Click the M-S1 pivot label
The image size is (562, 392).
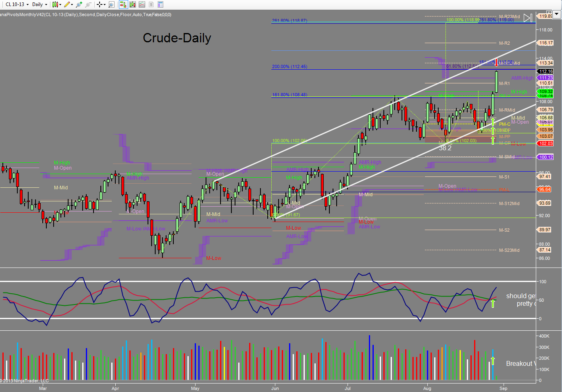click(504, 177)
